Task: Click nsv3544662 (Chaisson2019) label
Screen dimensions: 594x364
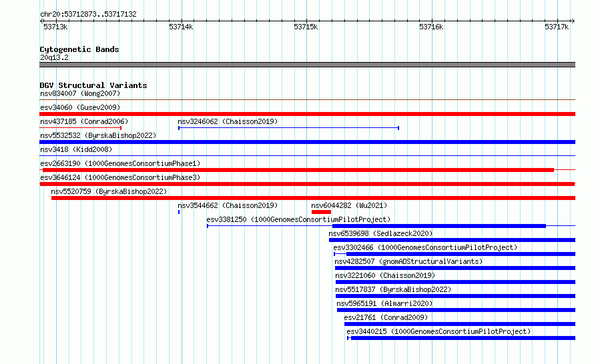Action: pyautogui.click(x=228, y=205)
